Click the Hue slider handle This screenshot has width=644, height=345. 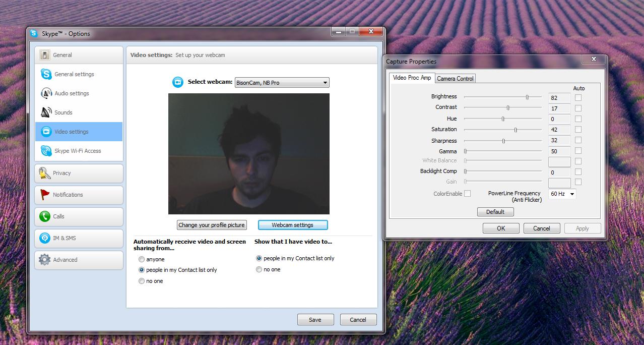point(503,119)
